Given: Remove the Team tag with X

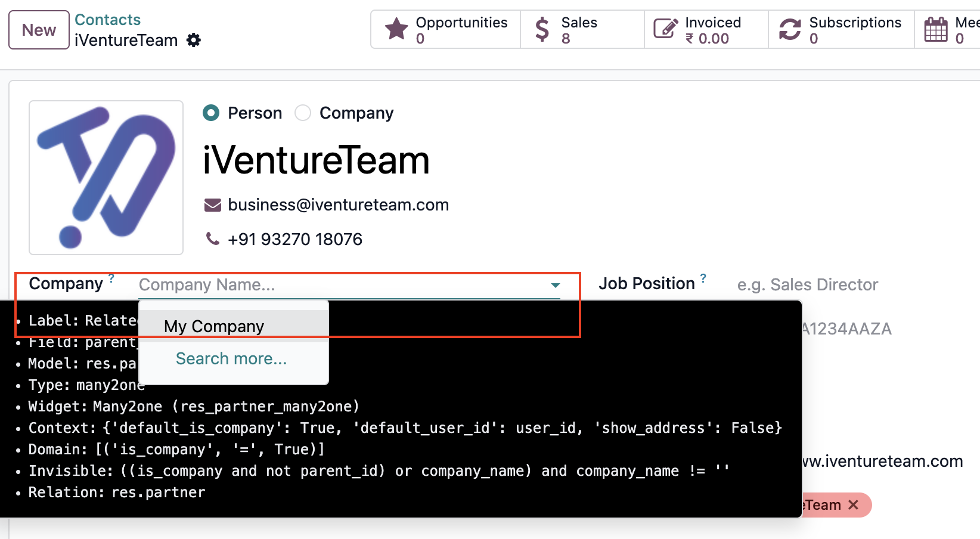Looking at the screenshot, I should tap(854, 505).
